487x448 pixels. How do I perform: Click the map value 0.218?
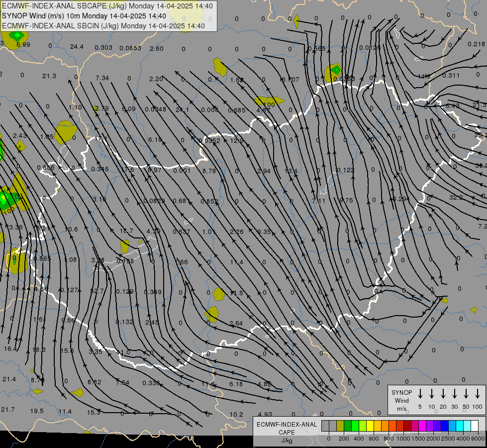click(x=476, y=44)
